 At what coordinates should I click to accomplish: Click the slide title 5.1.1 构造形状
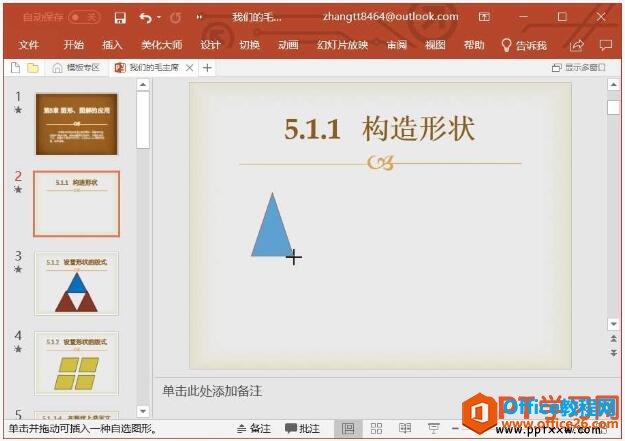tap(379, 129)
